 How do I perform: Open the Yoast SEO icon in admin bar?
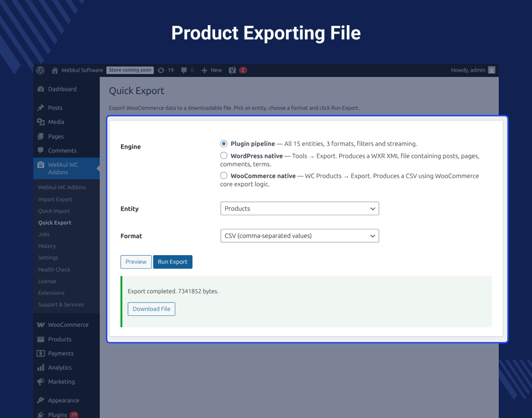[232, 70]
